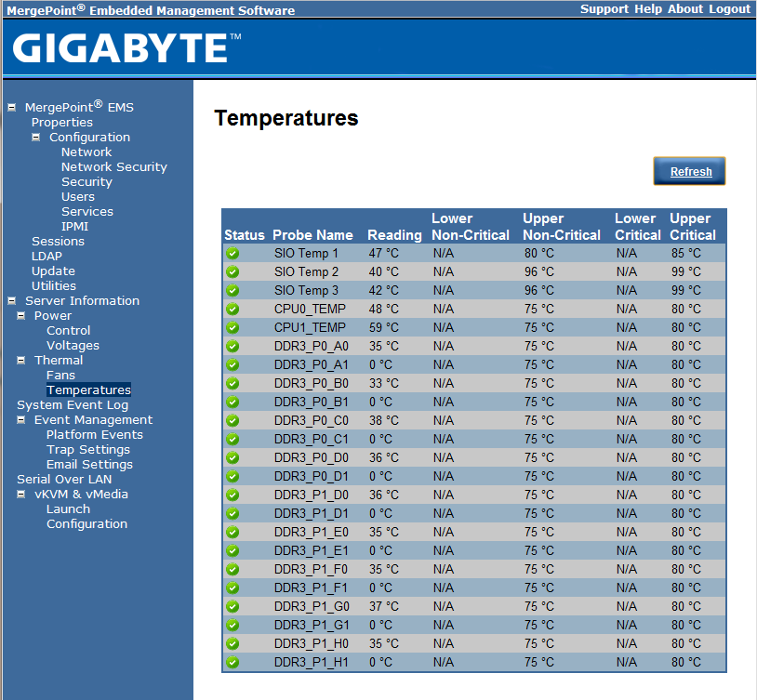Viewport: 757px width, 700px height.
Task: Open the Update page
Action: (x=53, y=271)
